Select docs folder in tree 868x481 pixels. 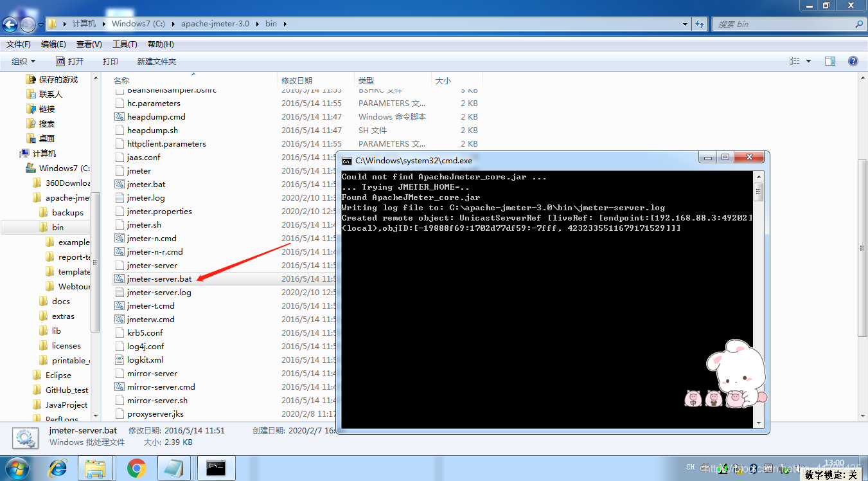[61, 301]
